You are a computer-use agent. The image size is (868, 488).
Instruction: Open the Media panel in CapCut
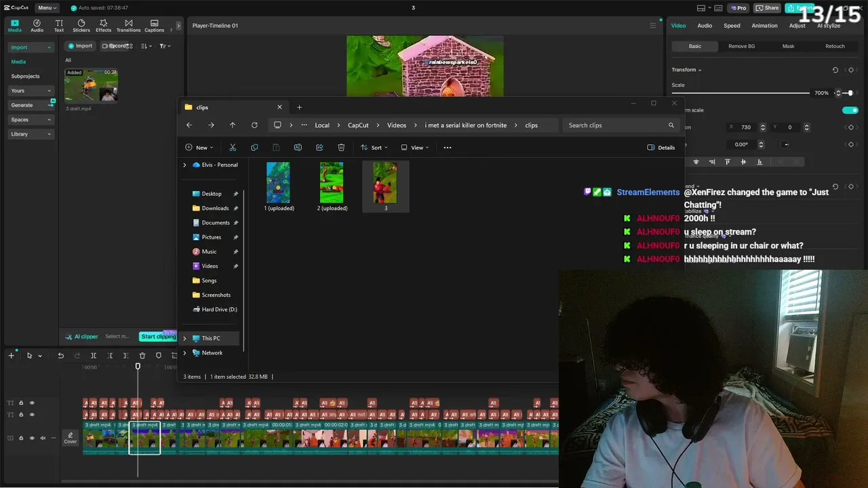(15, 26)
